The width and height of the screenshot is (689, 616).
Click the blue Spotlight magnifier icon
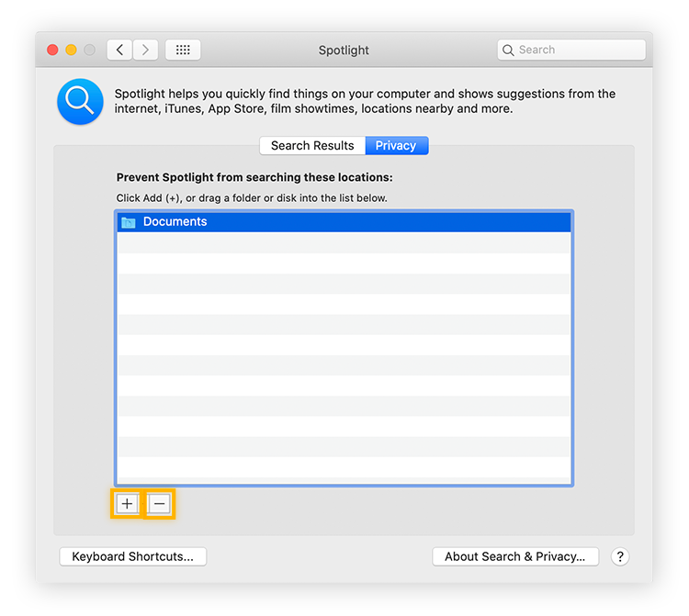(80, 101)
